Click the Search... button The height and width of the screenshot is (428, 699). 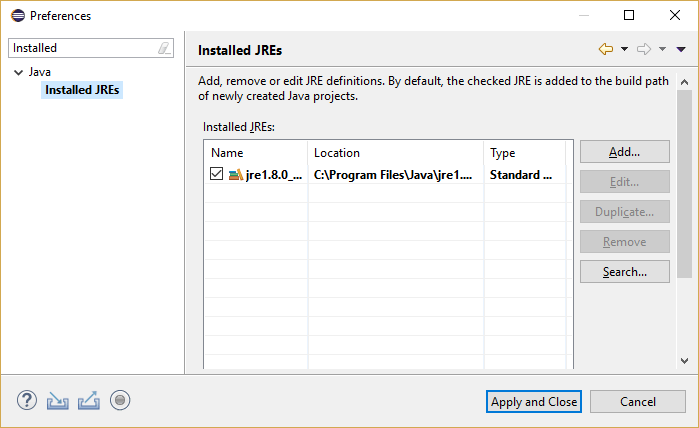click(x=625, y=272)
